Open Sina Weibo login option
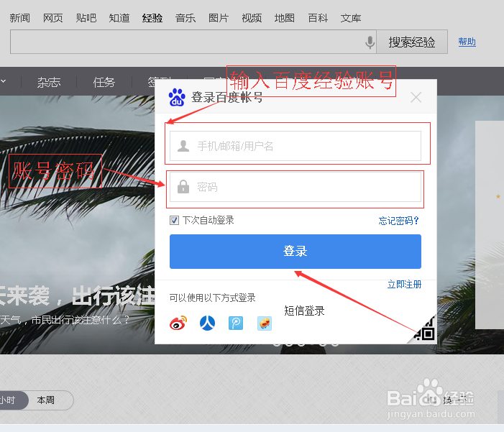 [x=178, y=323]
